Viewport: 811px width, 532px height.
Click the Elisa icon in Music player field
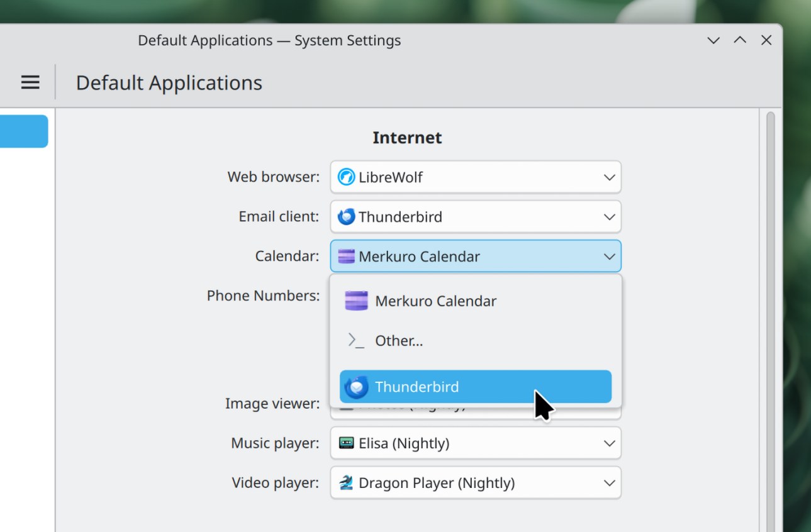[346, 443]
